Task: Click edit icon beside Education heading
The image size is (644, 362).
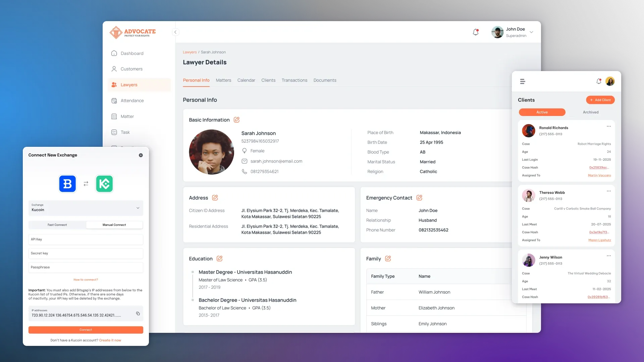Action: coord(219,258)
